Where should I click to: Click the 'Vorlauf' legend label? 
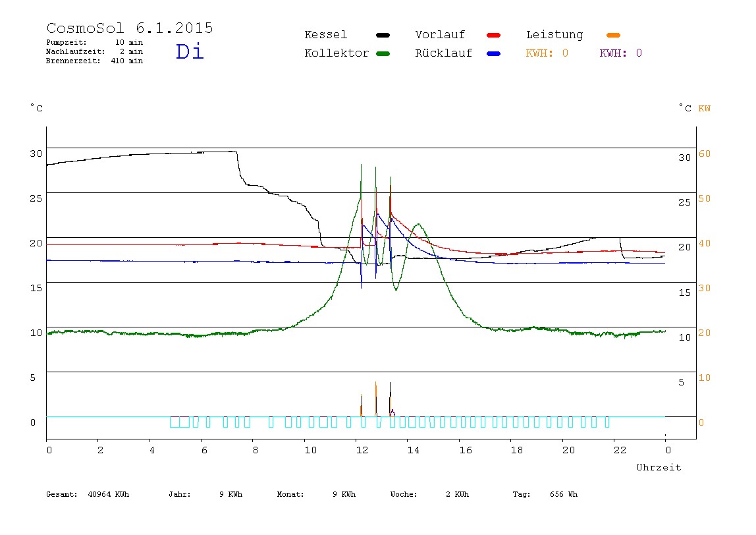point(440,35)
